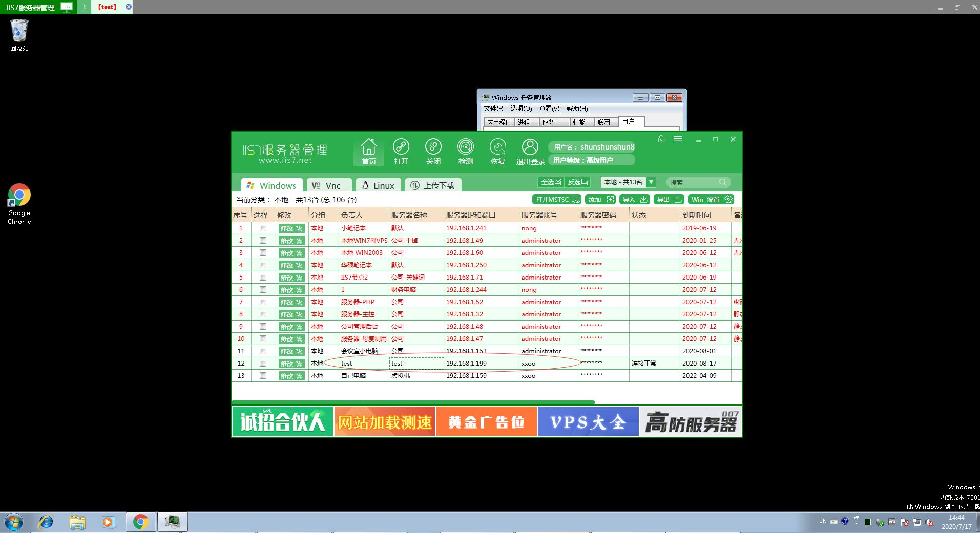Open 文件(F) menu in Task Manager
Image resolution: width=980 pixels, height=533 pixels.
[494, 109]
